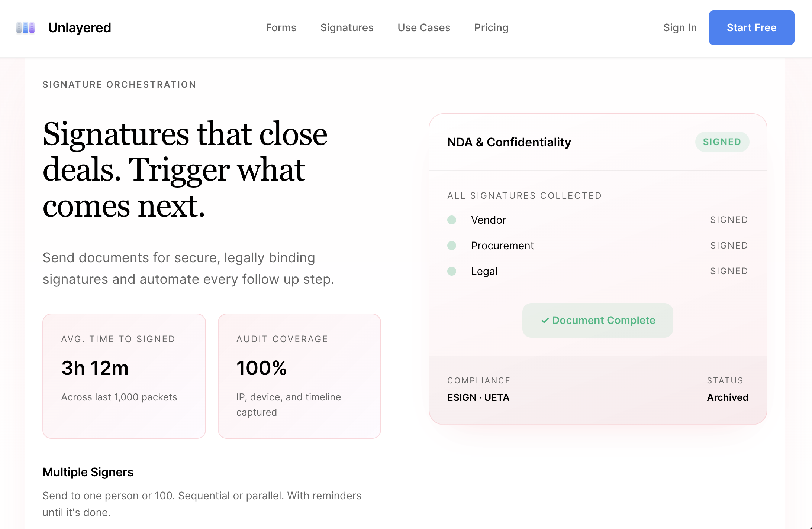
Task: Click the Unlayered brand name
Action: [x=80, y=28]
